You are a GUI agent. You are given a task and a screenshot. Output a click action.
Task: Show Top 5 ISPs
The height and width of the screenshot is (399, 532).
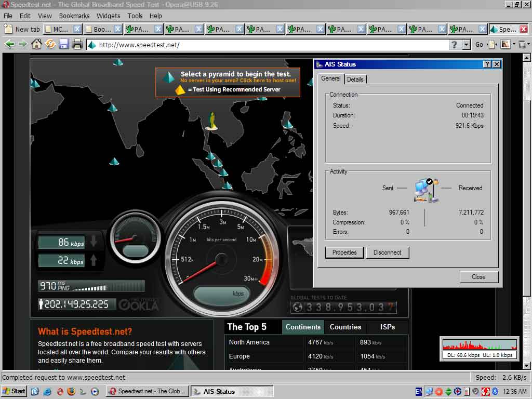pos(388,327)
